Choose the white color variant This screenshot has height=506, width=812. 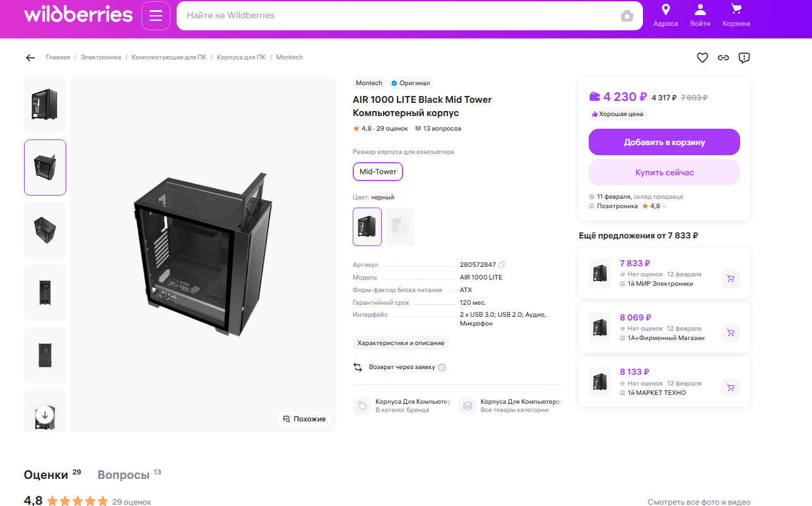(x=400, y=227)
